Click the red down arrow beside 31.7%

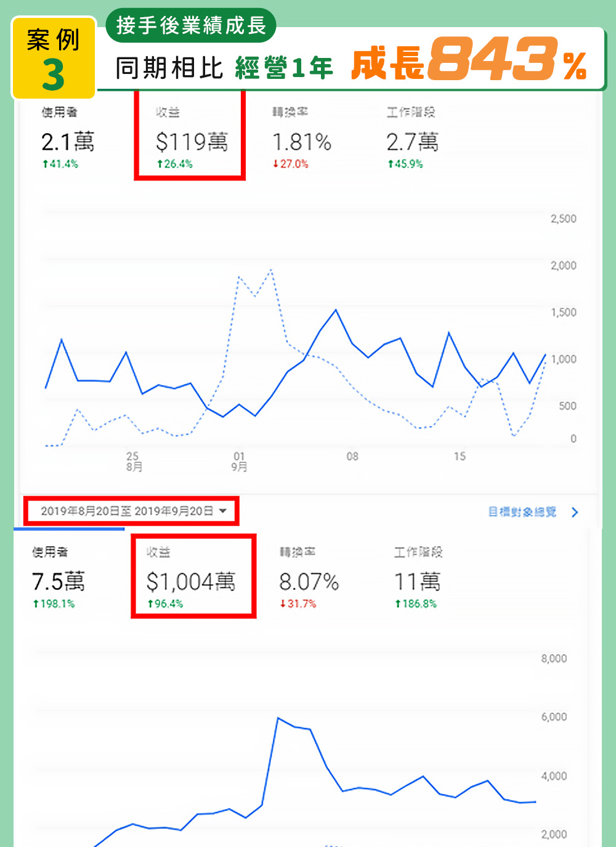[283, 604]
